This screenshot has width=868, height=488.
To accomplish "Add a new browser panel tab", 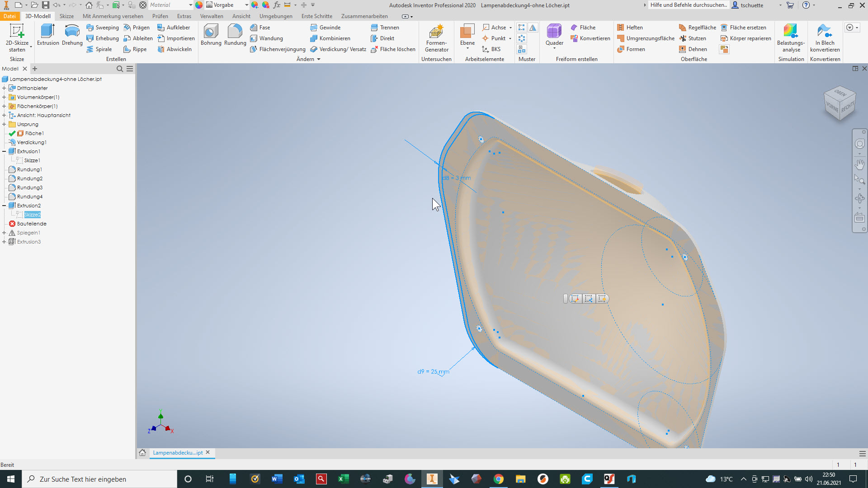I will pyautogui.click(x=35, y=69).
